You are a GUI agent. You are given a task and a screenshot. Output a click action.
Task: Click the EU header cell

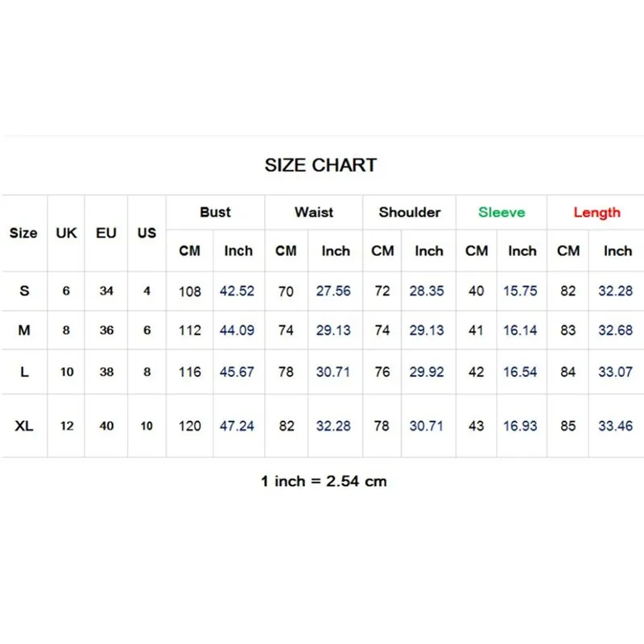106,233
